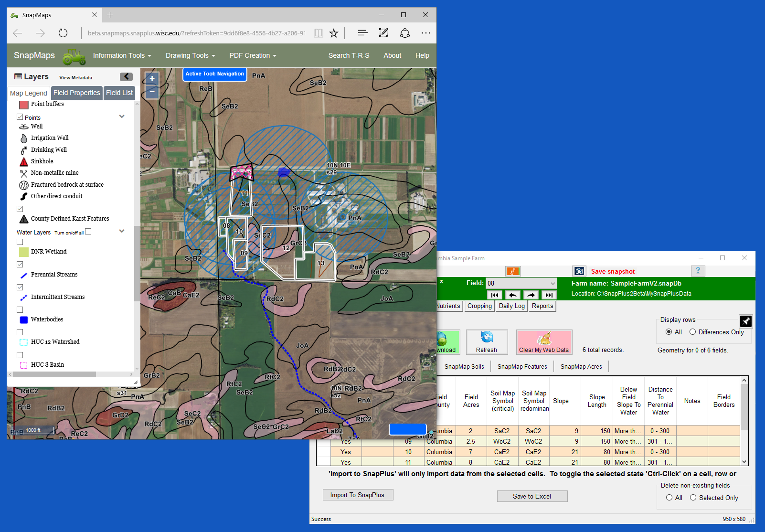Viewport: 765px width, 532px height.
Task: Click the data grid scroll-down arrow
Action: 744,462
